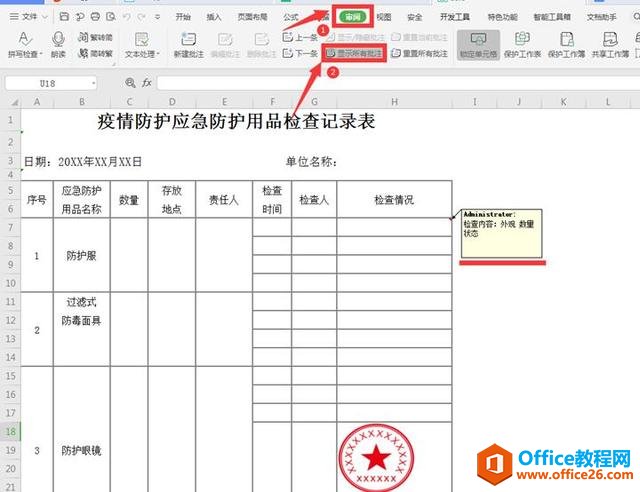Click the title 疫情防护应急防护用品检查记录表
The width and height of the screenshot is (640, 492).
(x=236, y=122)
